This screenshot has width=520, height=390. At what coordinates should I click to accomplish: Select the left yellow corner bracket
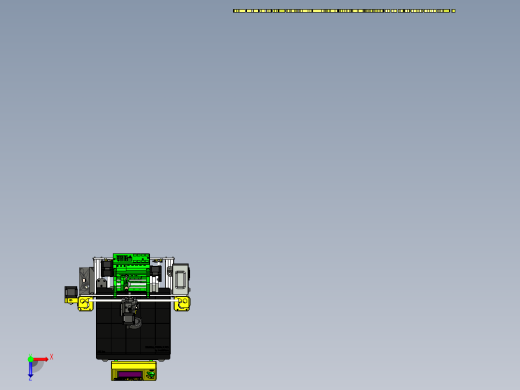click(85, 304)
